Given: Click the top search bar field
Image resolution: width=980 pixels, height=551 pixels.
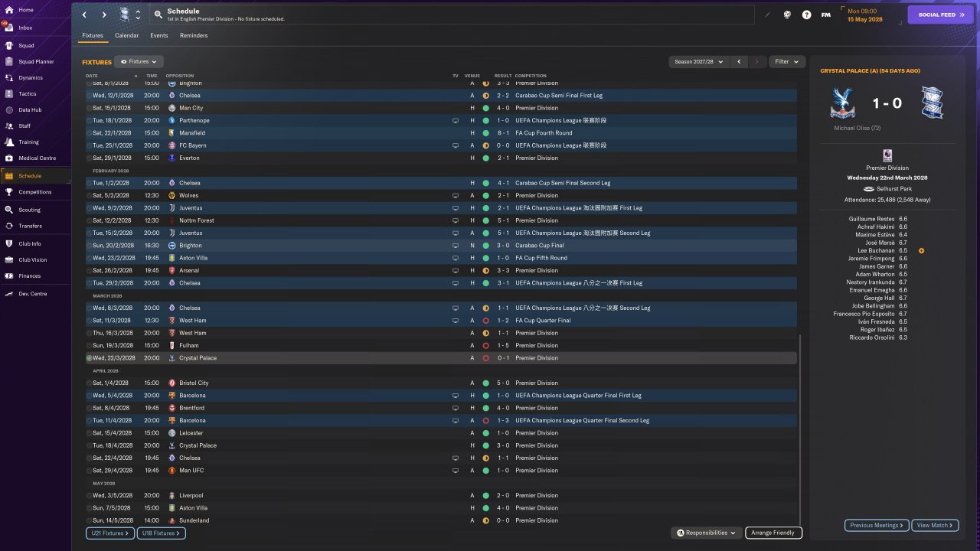Looking at the screenshot, I should pyautogui.click(x=452, y=15).
